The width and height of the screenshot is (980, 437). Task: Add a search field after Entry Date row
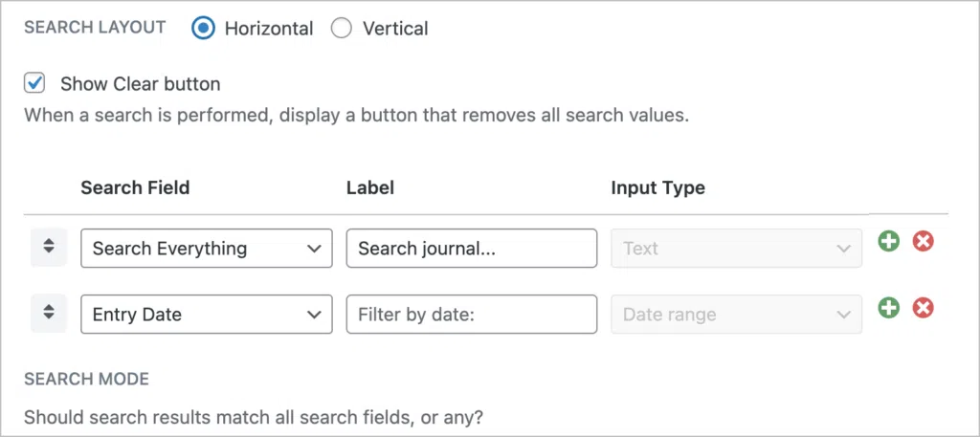(888, 307)
